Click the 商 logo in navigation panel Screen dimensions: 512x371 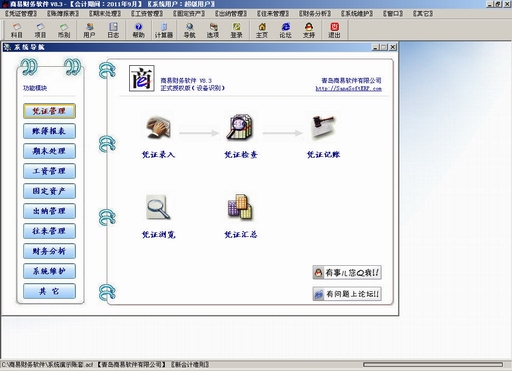pyautogui.click(x=142, y=78)
